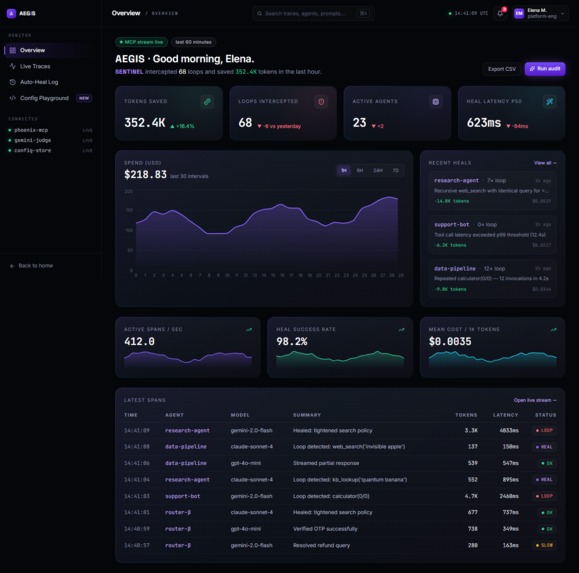This screenshot has width=579, height=573.
Task: Click research-agent in the 14:41:09 row
Action: pyautogui.click(x=187, y=430)
